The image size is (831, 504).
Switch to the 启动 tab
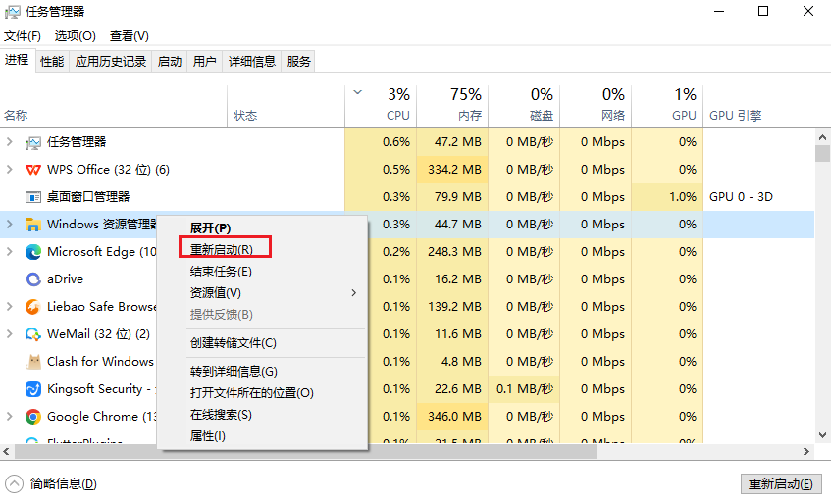coord(170,62)
